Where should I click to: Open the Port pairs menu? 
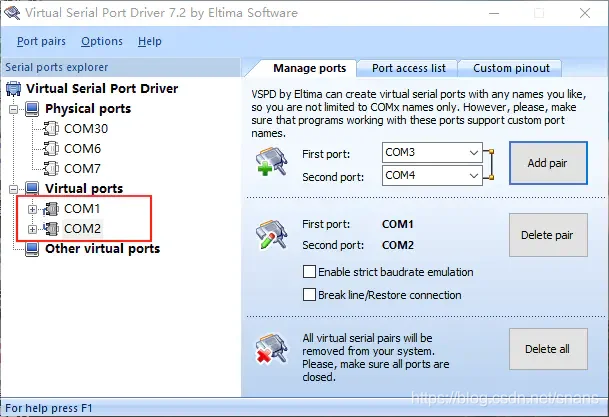point(41,41)
